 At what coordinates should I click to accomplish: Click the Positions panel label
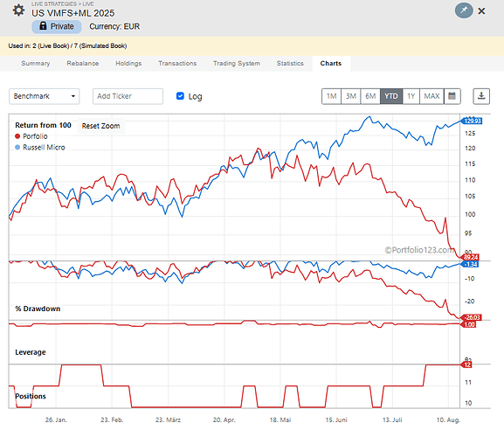click(31, 396)
